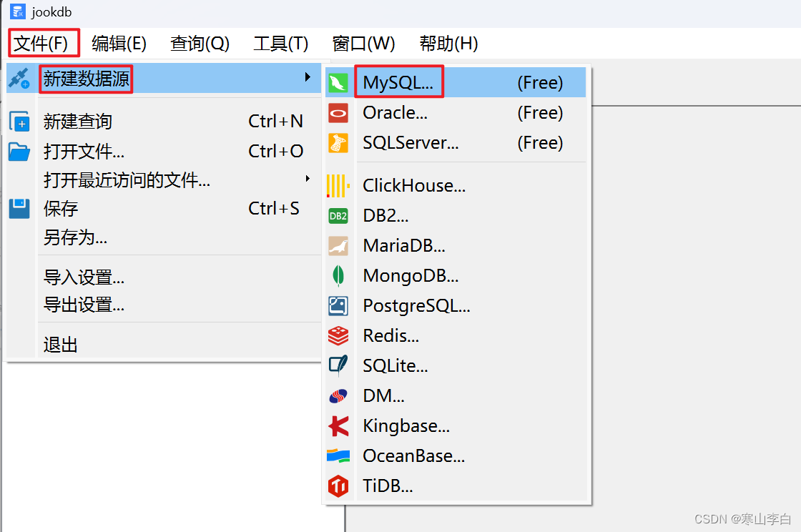
Task: Click the Redis stack icon
Action: pos(338,335)
